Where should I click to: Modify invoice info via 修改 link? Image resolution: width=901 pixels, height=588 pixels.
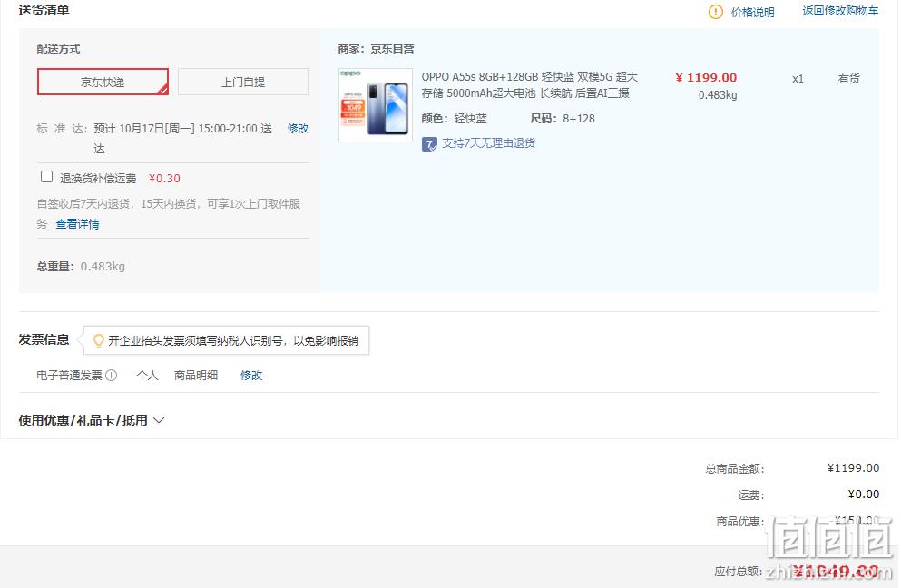click(251, 376)
